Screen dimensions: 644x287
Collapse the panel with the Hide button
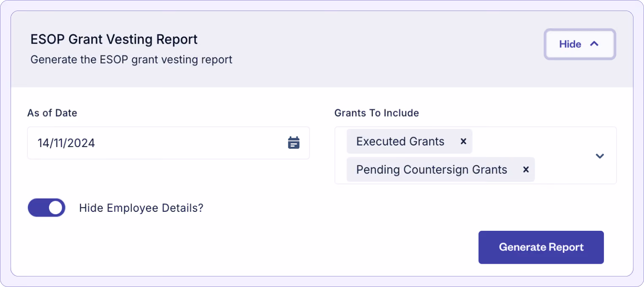579,44
